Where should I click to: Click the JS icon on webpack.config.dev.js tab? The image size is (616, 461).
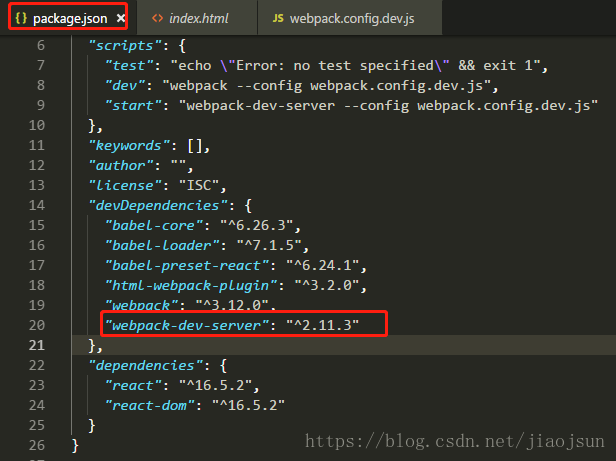pyautogui.click(x=278, y=18)
